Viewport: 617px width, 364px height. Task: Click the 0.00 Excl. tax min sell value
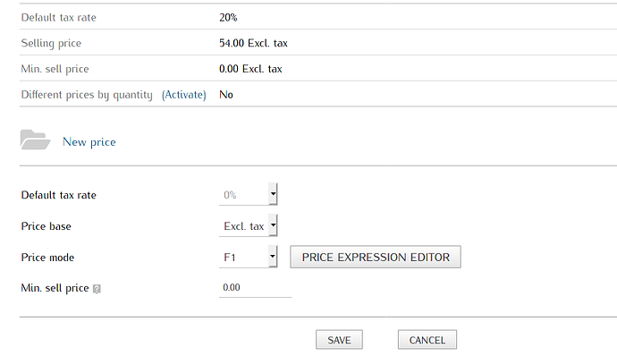(250, 69)
